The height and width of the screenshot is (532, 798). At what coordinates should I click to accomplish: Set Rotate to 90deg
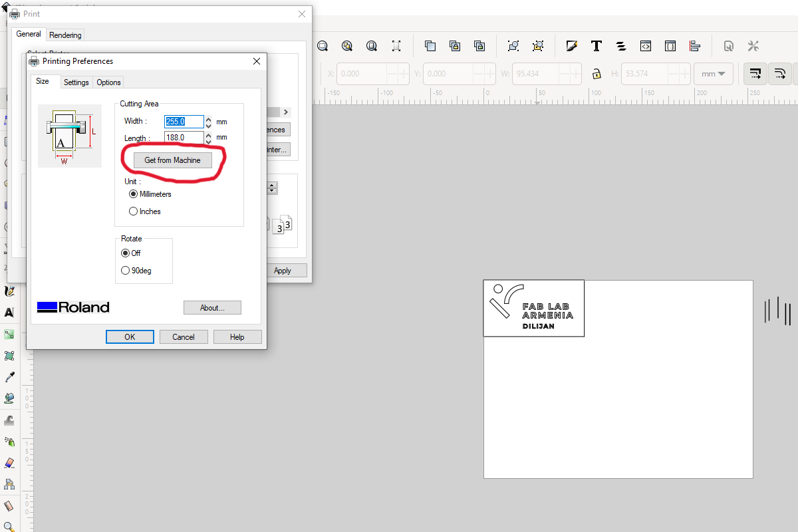[x=136, y=271]
